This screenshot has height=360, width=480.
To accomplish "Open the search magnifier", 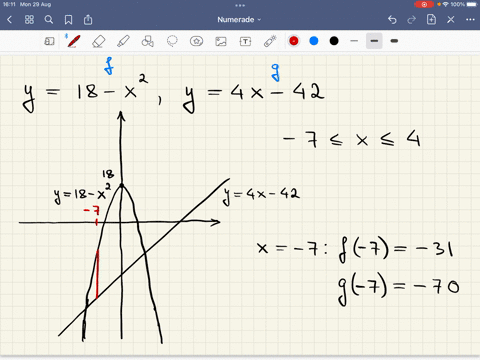I will 49,20.
